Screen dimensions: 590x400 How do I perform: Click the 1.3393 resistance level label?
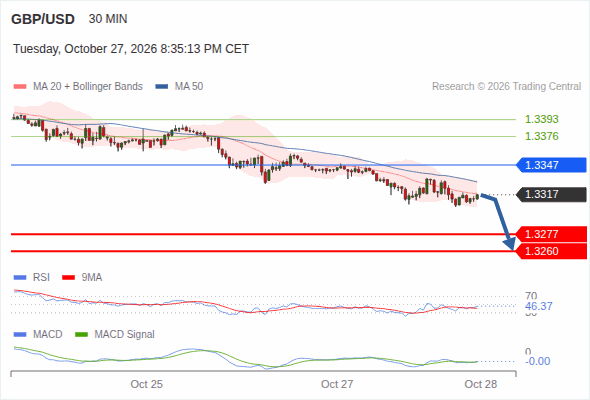click(x=541, y=119)
